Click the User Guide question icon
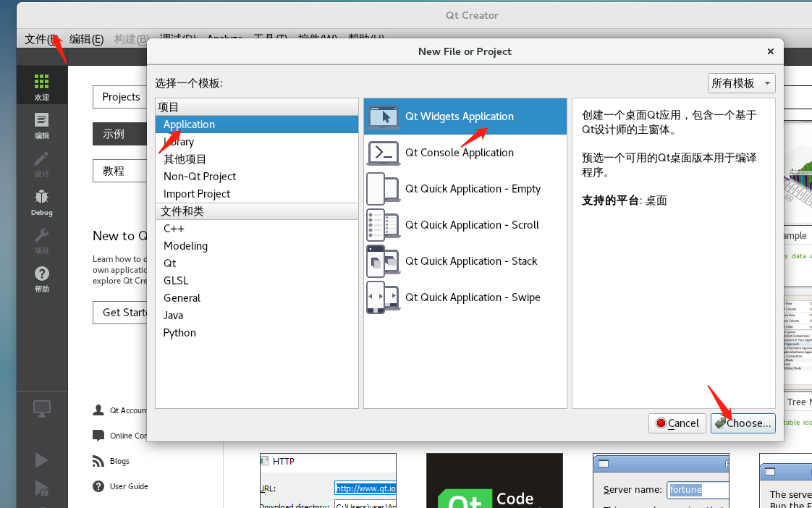This screenshot has width=812, height=508. (98, 486)
